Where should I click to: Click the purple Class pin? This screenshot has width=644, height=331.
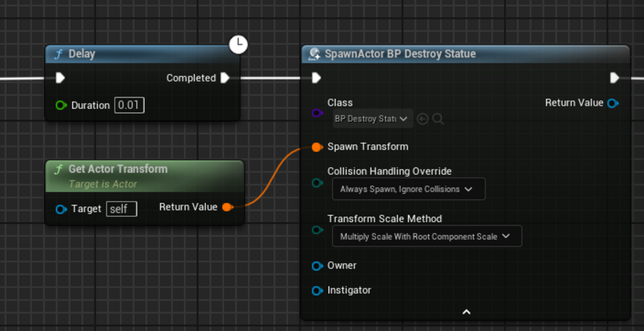point(317,113)
